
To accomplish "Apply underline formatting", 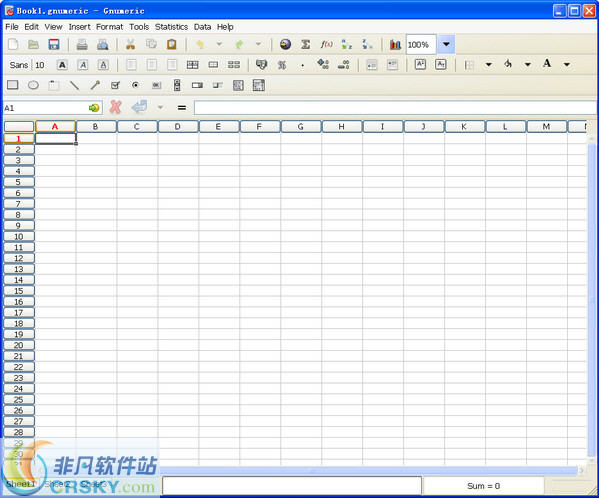I will point(103,65).
